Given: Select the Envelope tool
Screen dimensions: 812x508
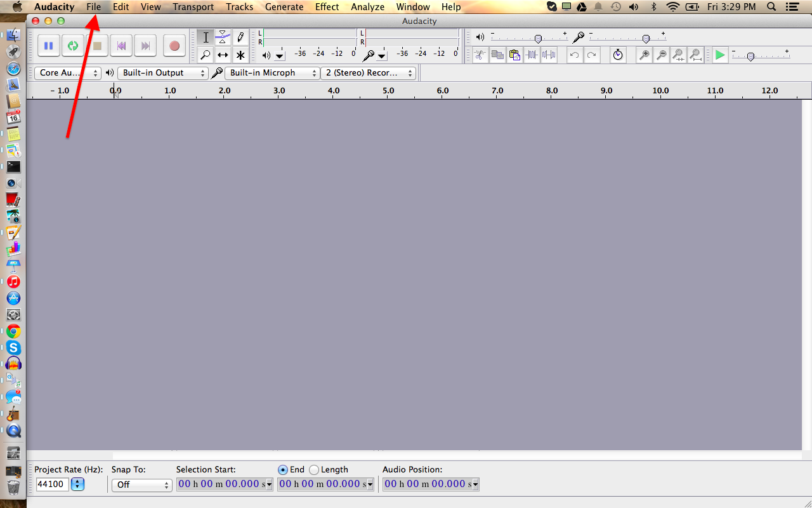Looking at the screenshot, I should click(223, 37).
